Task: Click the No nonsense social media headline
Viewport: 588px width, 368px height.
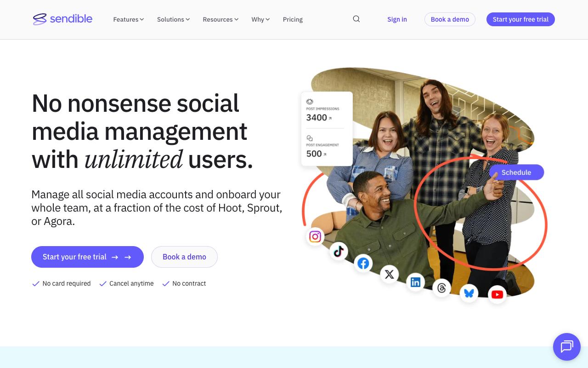Action: [x=142, y=131]
